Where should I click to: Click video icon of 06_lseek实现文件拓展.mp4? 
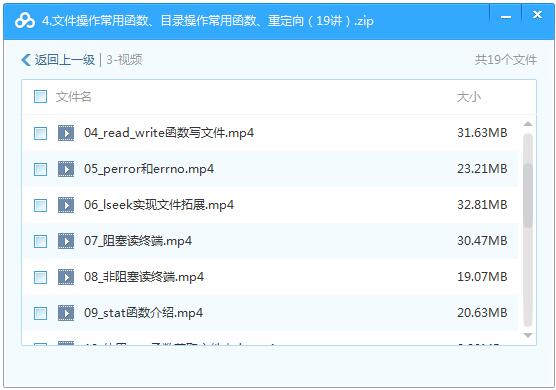pyautogui.click(x=66, y=205)
